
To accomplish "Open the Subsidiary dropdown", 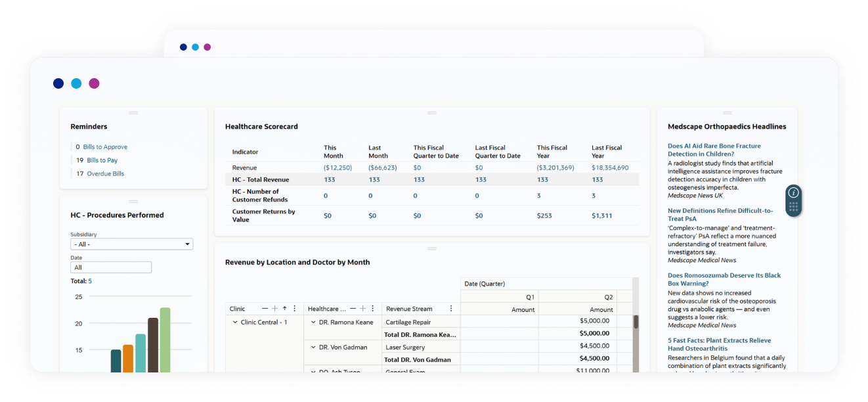I will point(131,244).
